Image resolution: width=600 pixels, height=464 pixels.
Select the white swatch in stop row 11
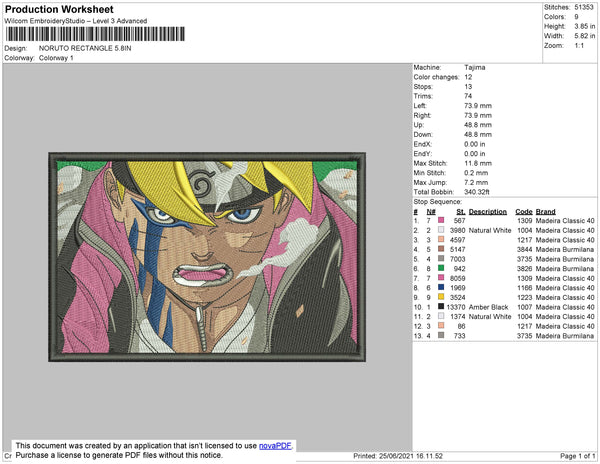[441, 316]
